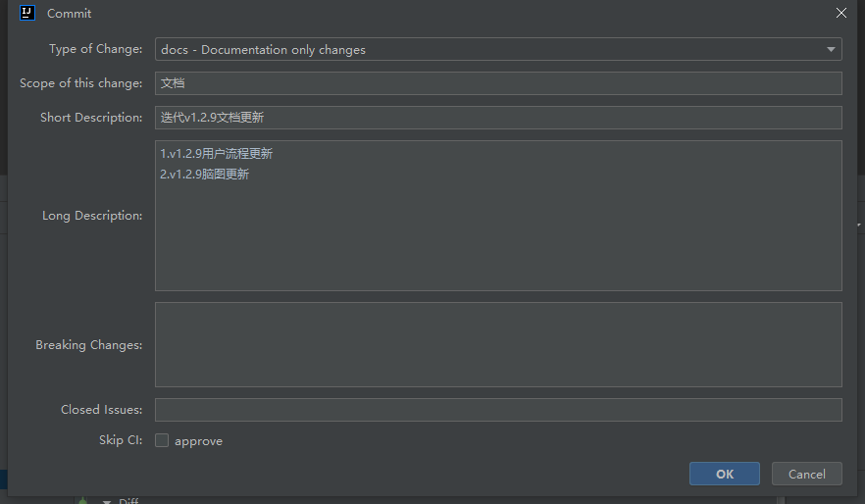Cancel the commit dialog
Viewport: 865px width, 504px height.
pyautogui.click(x=806, y=474)
